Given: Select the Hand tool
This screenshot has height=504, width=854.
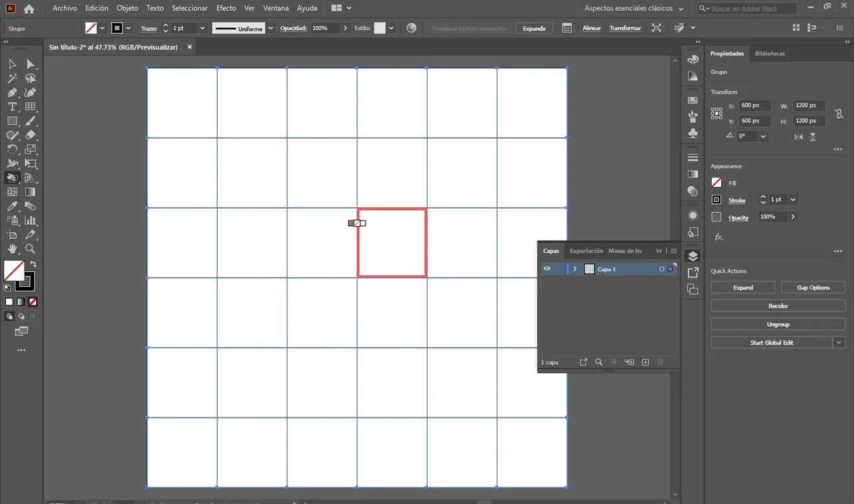Looking at the screenshot, I should [x=12, y=249].
